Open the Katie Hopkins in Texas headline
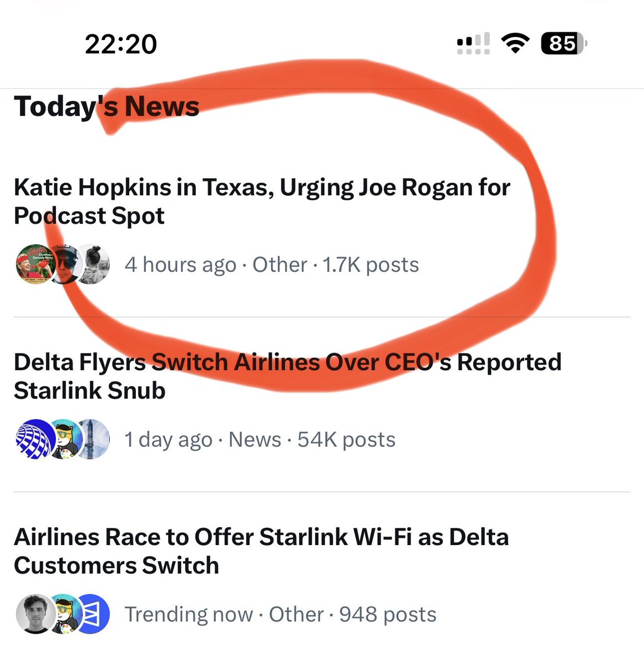 click(262, 201)
